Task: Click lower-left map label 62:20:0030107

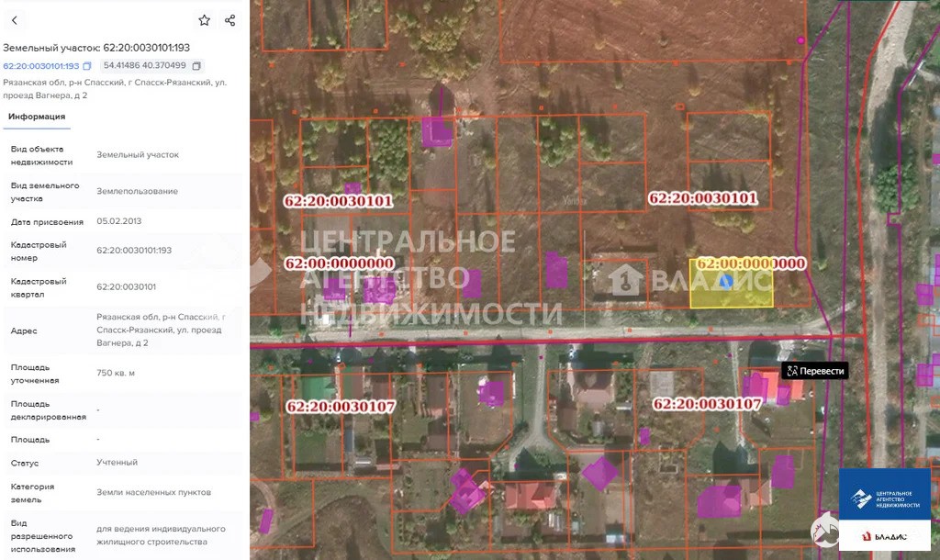Action: [x=340, y=407]
